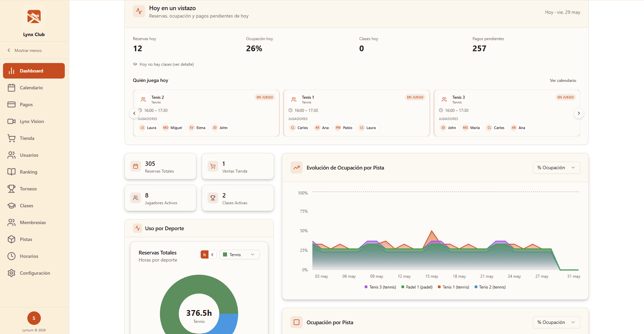Click the clock icon on the Tenis 1 card
Image resolution: width=644 pixels, height=334 pixels.
[x=290, y=110]
